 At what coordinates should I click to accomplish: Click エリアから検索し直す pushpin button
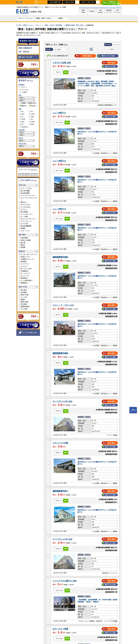pos(28,333)
